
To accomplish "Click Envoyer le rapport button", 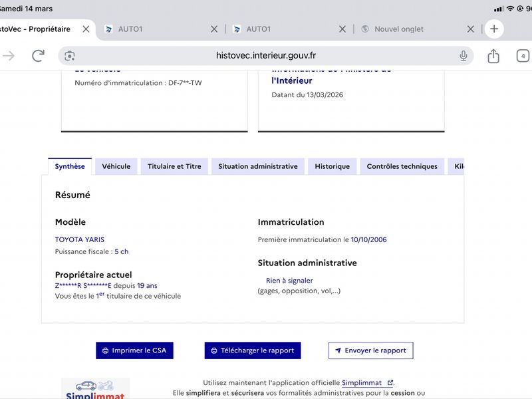I will tap(370, 350).
